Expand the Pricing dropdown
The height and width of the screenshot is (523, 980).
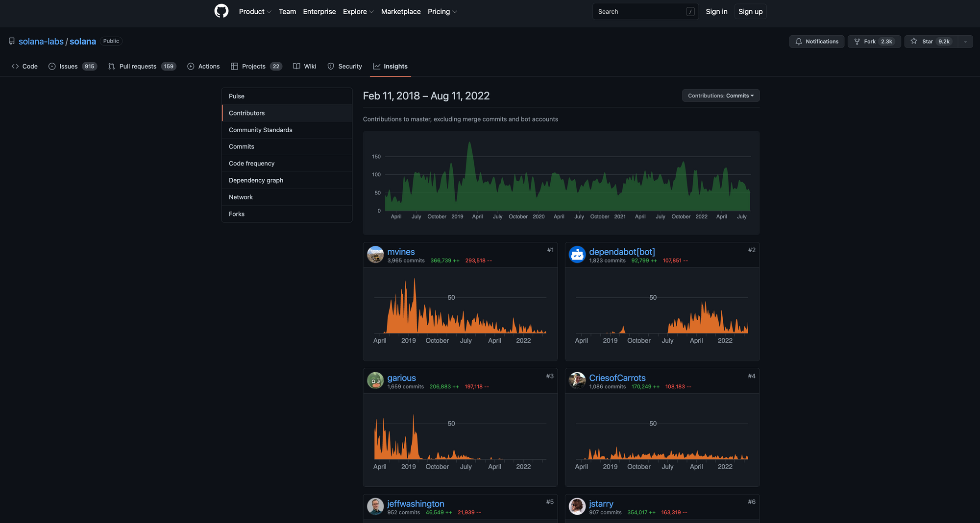[442, 11]
